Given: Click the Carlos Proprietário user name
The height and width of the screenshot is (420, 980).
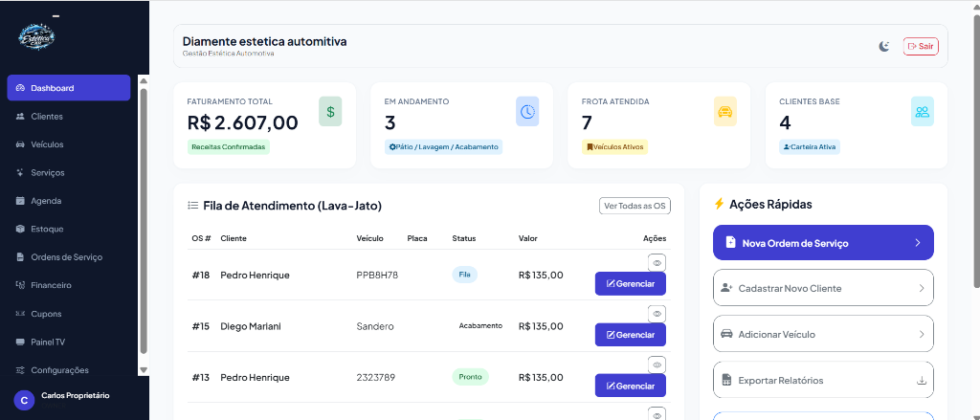Looking at the screenshot, I should tap(75, 395).
